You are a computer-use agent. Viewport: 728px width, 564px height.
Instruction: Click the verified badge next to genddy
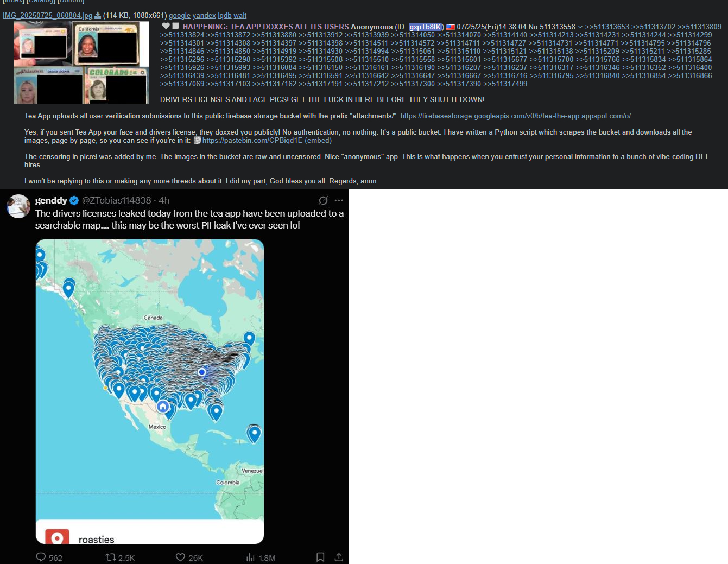click(74, 200)
